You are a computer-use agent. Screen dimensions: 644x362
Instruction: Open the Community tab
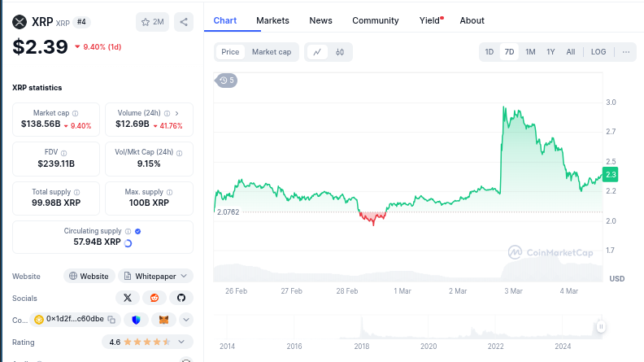376,20
